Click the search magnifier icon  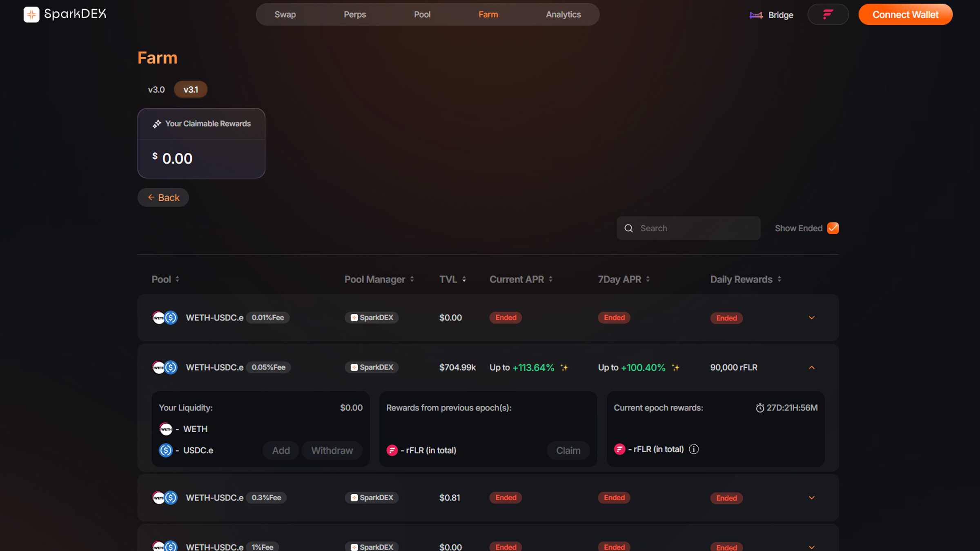pos(629,229)
